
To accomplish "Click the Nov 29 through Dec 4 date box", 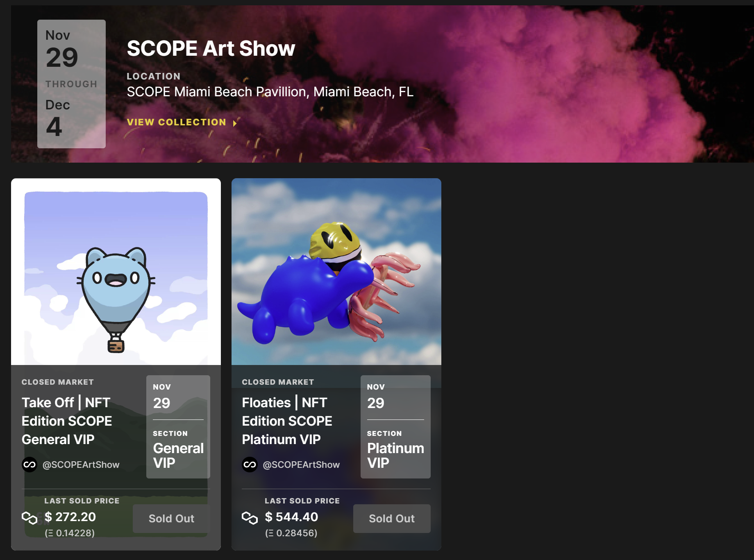I will click(71, 84).
